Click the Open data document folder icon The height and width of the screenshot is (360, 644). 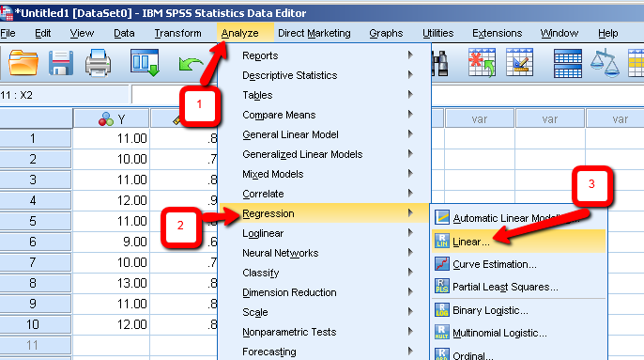pyautogui.click(x=23, y=63)
